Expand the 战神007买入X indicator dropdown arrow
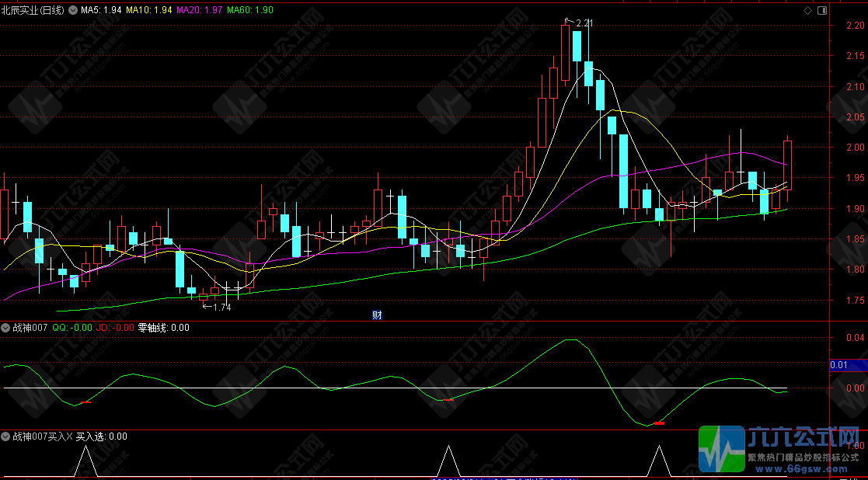Screen dimensions: 868x480 click(x=6, y=437)
